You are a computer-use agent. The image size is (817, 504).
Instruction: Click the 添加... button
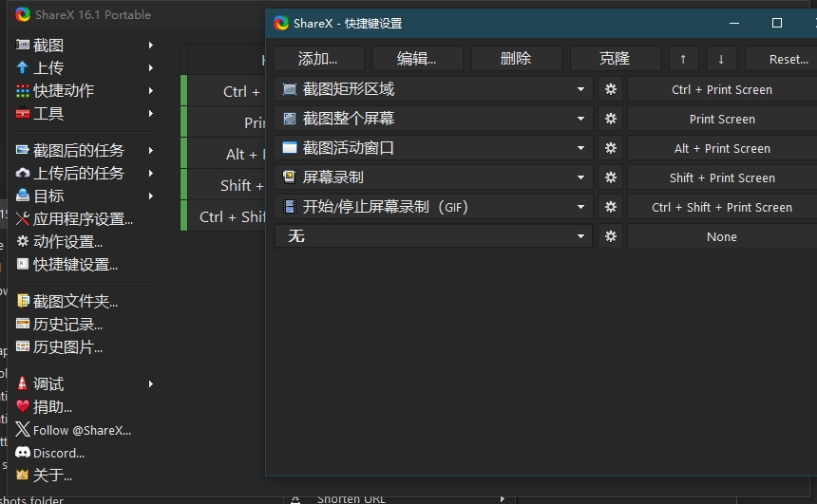click(x=318, y=58)
